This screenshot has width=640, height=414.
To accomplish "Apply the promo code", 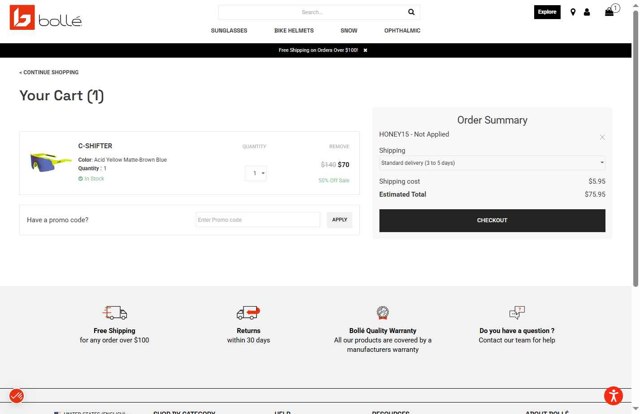I will click(339, 220).
